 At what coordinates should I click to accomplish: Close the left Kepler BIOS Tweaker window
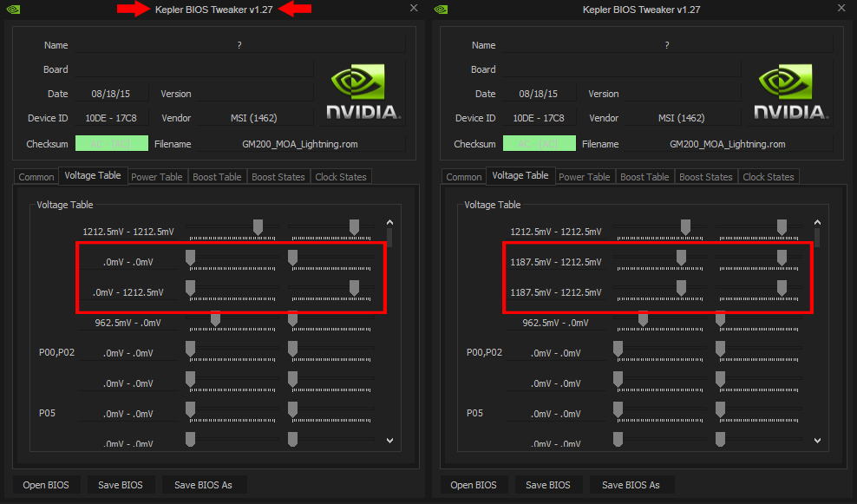coord(414,8)
